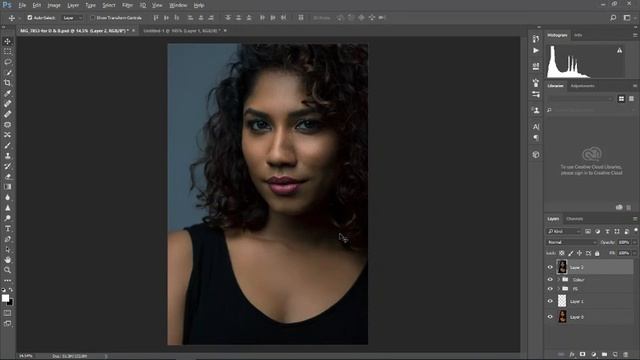Toggle the Auto-Select checkbox
Screen dimensions: 640x360
pyautogui.click(x=29, y=18)
